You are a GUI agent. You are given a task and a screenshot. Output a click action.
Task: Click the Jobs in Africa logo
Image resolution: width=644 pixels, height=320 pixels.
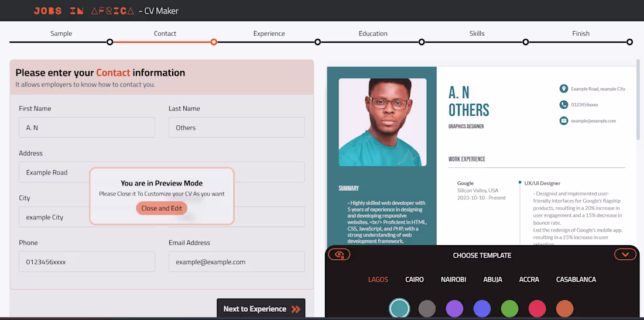(84, 11)
